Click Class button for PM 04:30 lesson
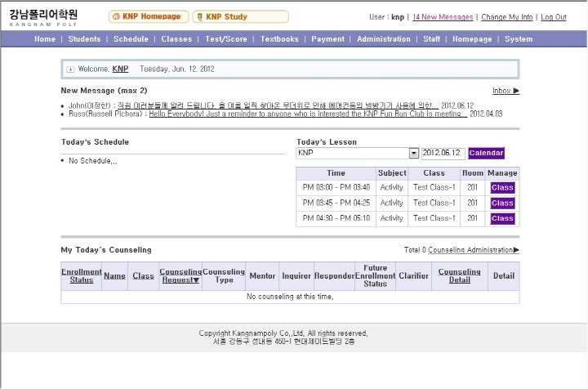Screen dimensions: 588x389 point(502,218)
